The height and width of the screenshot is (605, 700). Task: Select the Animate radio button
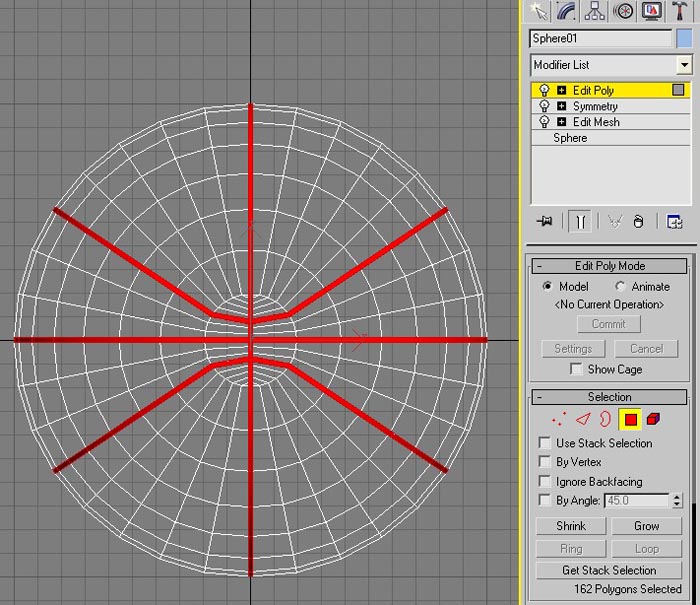(620, 286)
